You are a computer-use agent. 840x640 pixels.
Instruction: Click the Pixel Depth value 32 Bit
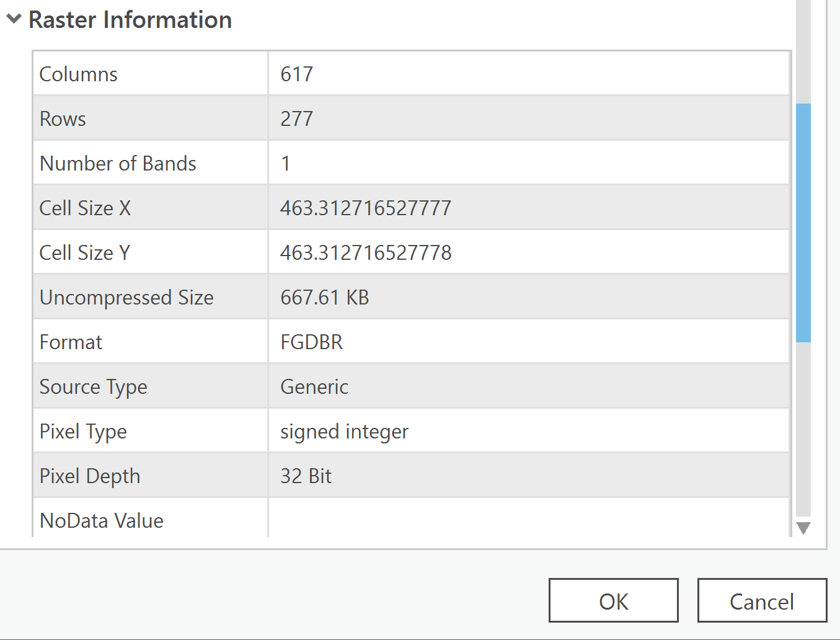306,476
